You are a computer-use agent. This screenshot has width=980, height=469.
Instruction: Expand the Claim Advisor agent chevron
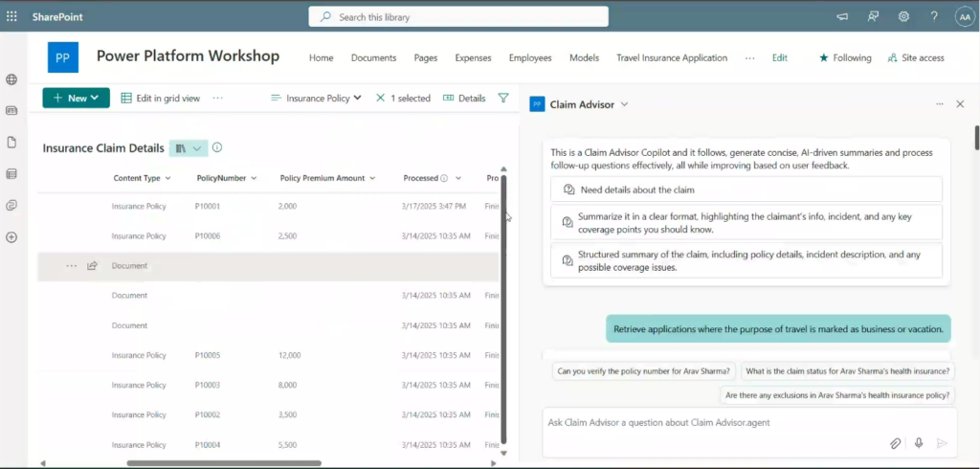click(x=624, y=104)
